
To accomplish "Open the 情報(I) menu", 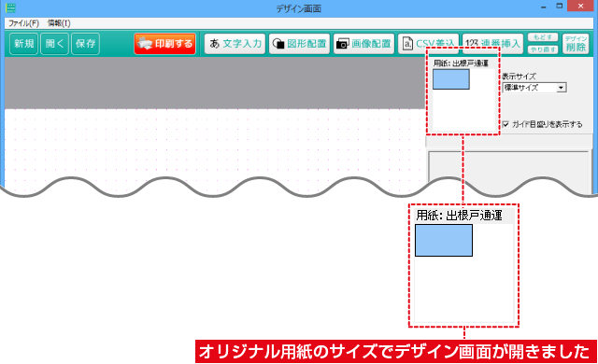I will click(x=59, y=23).
